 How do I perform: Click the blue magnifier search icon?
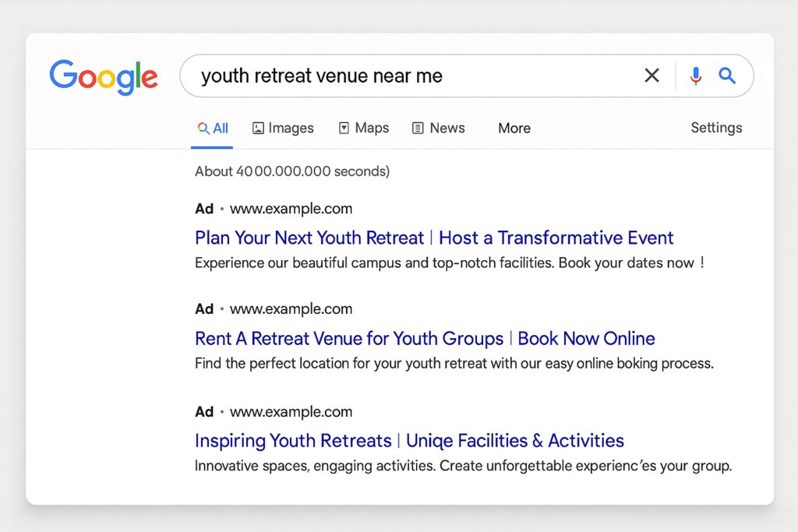tap(727, 76)
